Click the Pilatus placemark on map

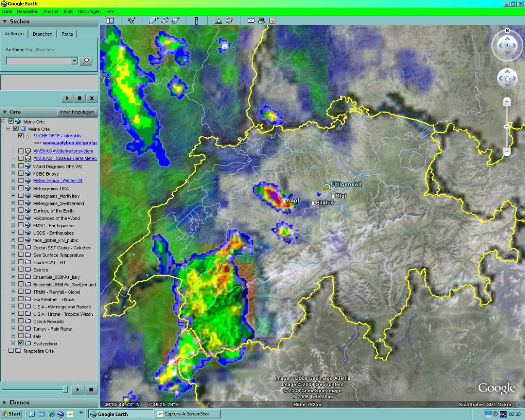pyautogui.click(x=313, y=203)
